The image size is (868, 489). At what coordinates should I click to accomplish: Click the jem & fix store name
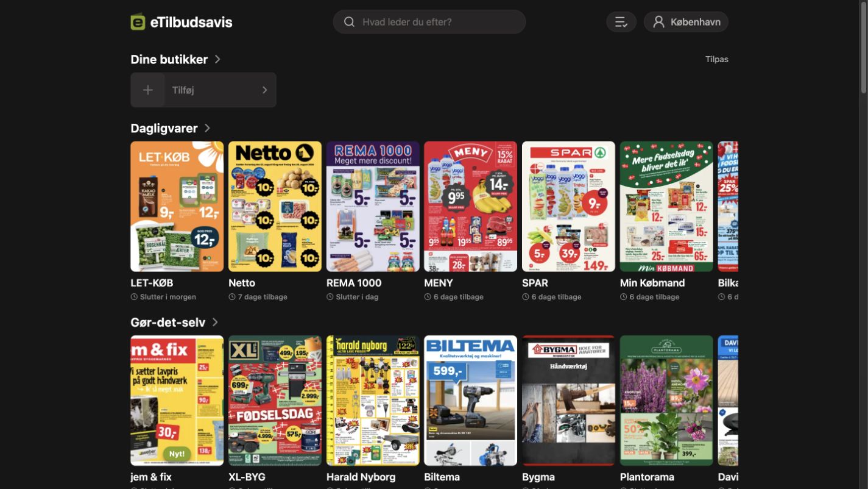pyautogui.click(x=151, y=477)
